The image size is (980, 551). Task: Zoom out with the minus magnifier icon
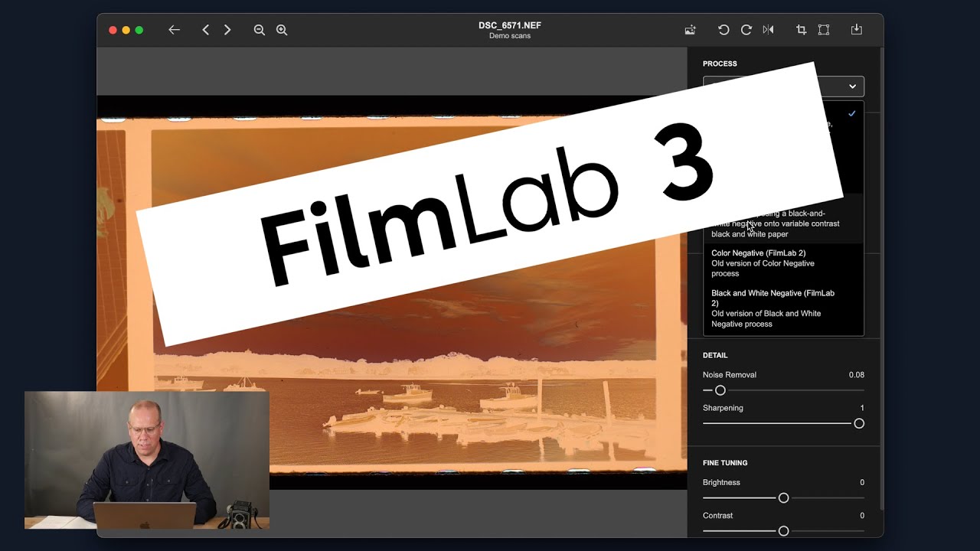click(260, 30)
